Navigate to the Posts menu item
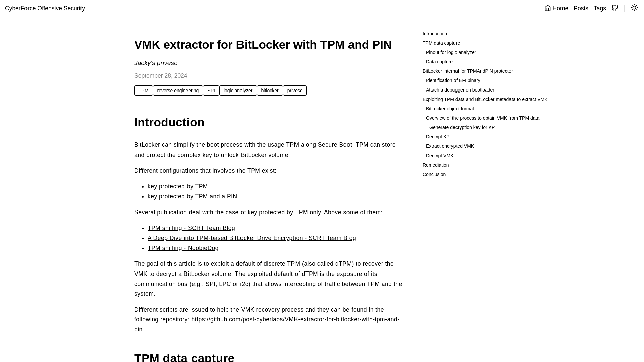Viewport: 644px width, 362px height. point(581,8)
